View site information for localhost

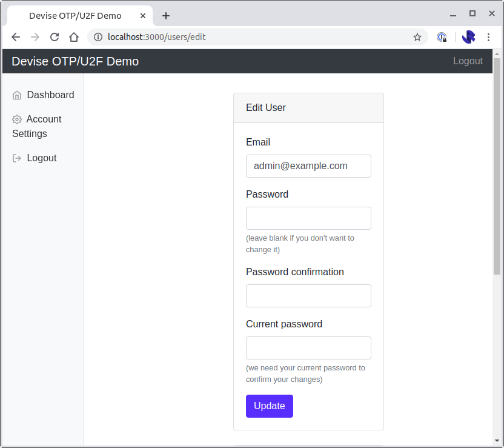(x=98, y=37)
